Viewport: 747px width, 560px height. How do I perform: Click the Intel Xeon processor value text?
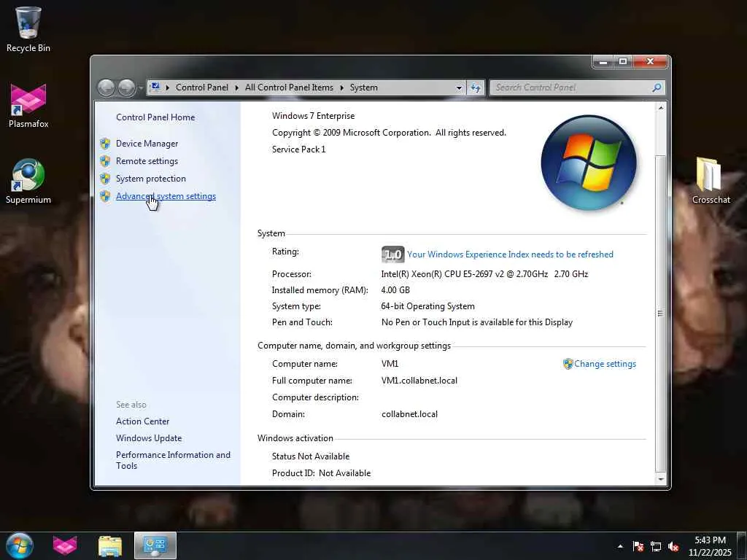point(484,274)
